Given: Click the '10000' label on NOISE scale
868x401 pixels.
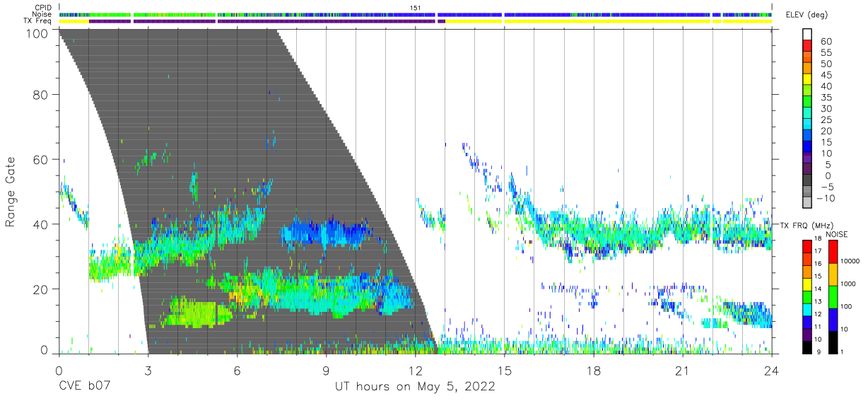Looking at the screenshot, I should pyautogui.click(x=850, y=262).
